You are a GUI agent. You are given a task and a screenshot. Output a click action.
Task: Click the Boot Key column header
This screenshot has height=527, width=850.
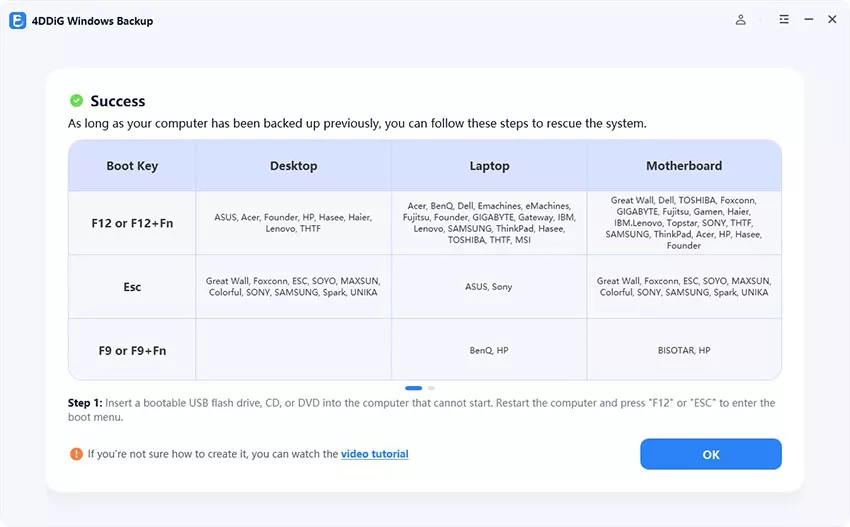tap(132, 166)
